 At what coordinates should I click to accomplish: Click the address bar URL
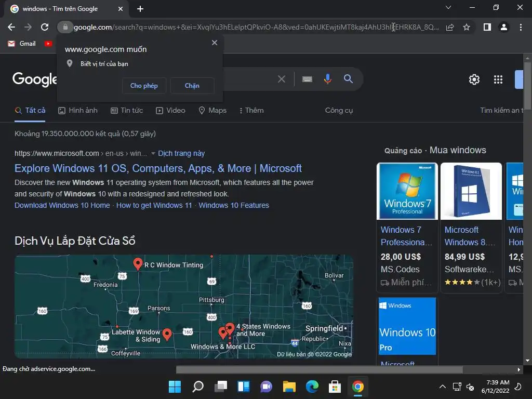point(256,27)
